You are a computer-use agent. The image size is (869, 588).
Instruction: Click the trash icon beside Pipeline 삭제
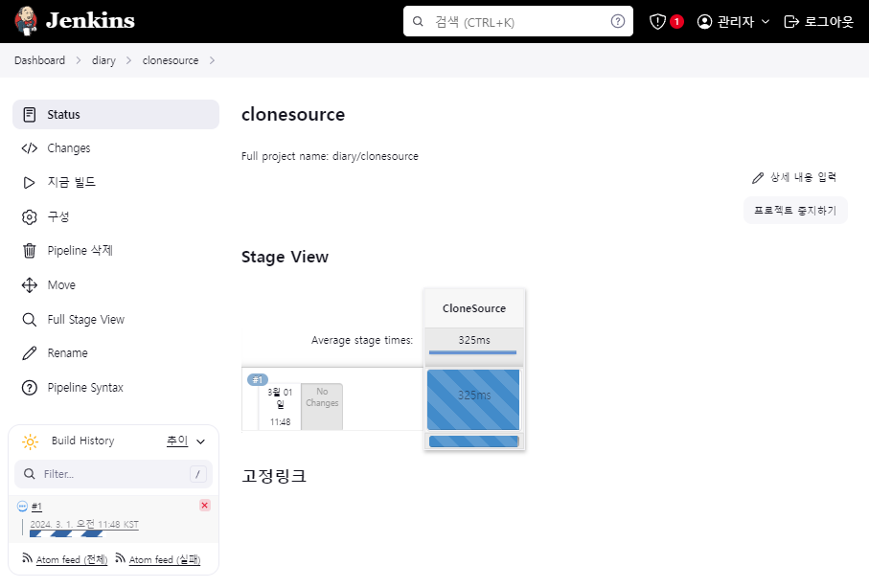click(x=30, y=251)
